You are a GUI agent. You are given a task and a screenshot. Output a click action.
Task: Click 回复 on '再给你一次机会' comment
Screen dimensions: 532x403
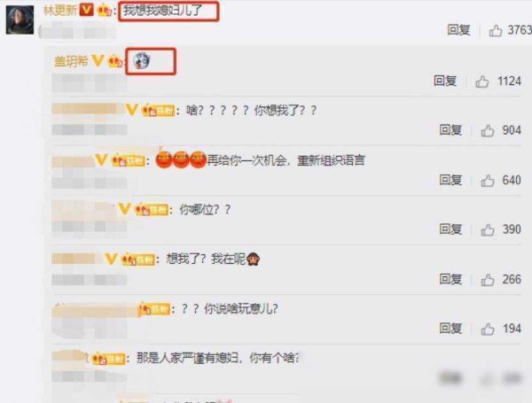coord(450,180)
